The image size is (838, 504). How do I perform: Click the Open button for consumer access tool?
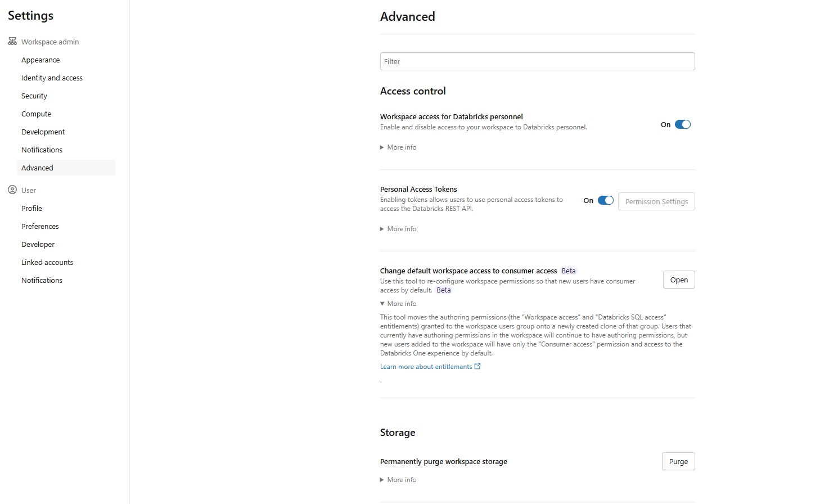tap(678, 280)
